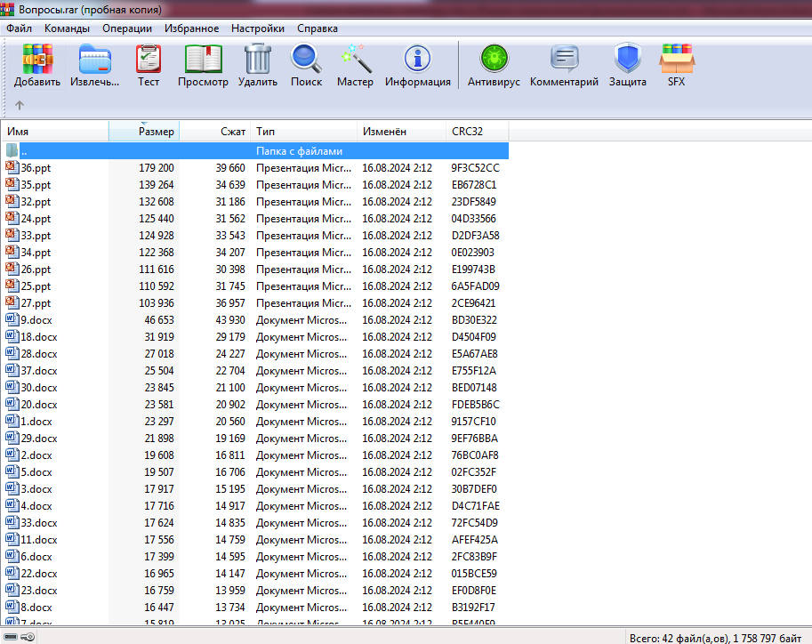Screen dimensions: 812x644
Task: Click the Поиск magnifier icon
Action: tap(306, 60)
